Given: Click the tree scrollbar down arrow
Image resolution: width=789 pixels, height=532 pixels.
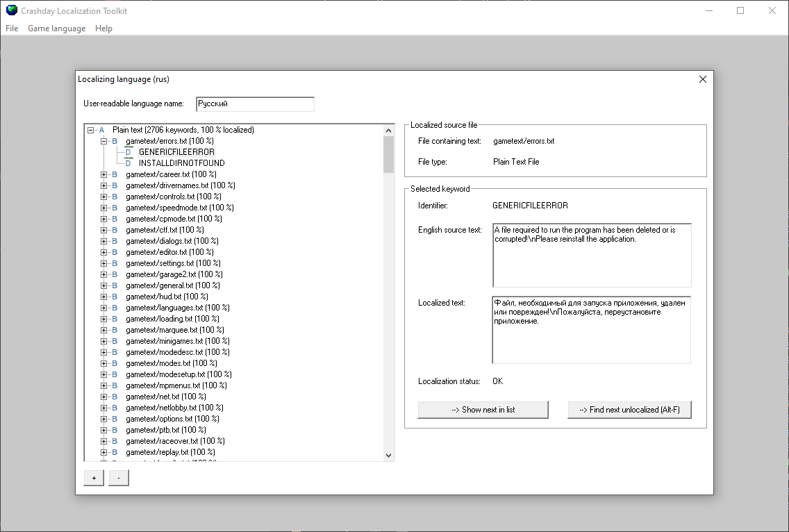Looking at the screenshot, I should [x=388, y=455].
